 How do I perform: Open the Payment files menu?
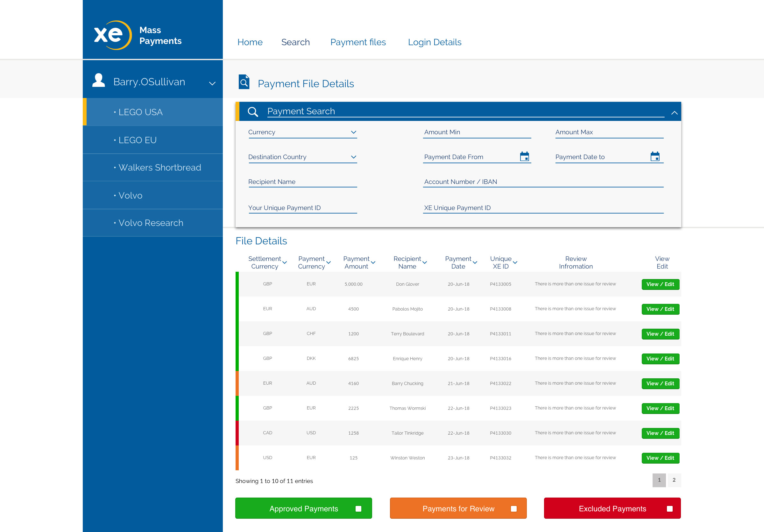[358, 42]
